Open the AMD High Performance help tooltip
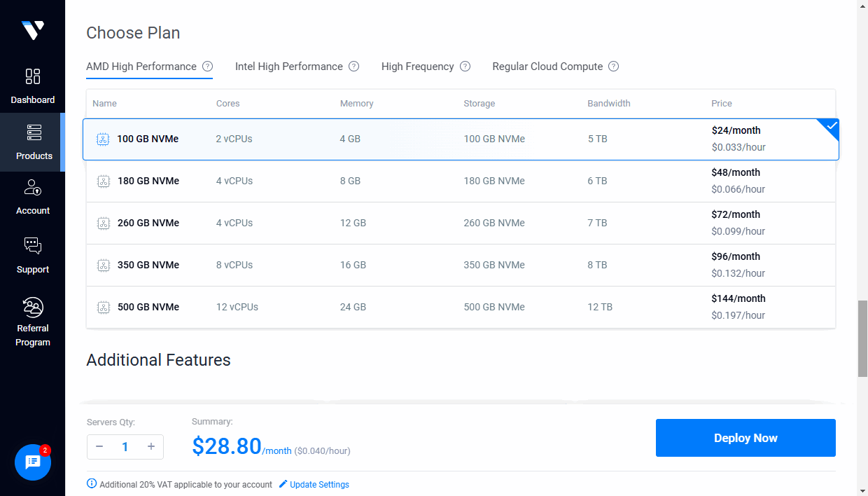The height and width of the screenshot is (496, 868). click(x=207, y=66)
